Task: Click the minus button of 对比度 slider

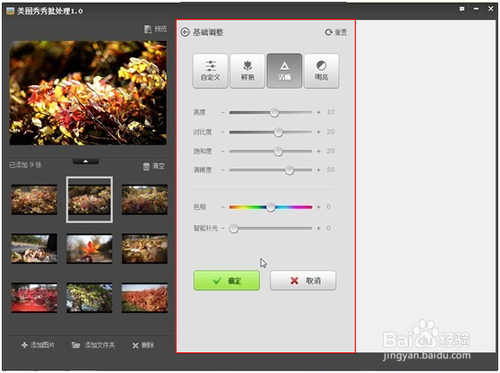Action: point(223,132)
